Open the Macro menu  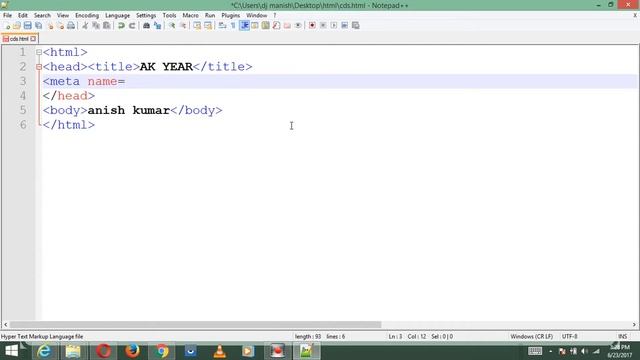click(x=190, y=16)
